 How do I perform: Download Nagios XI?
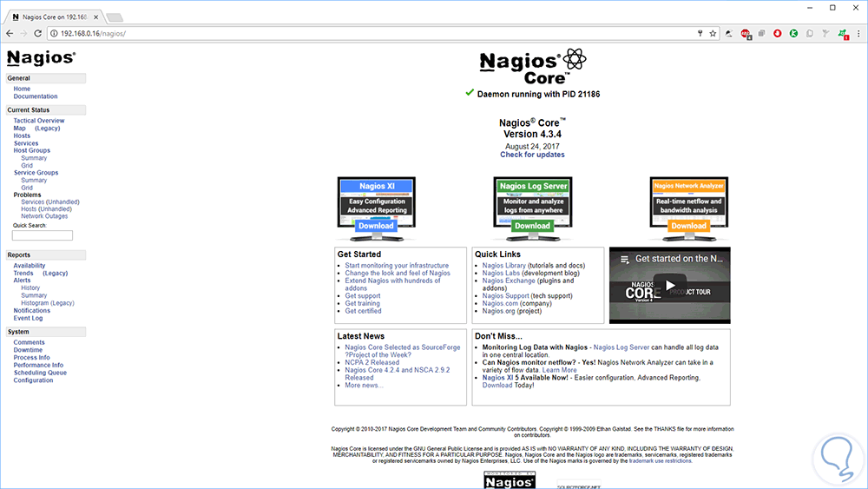(x=376, y=226)
